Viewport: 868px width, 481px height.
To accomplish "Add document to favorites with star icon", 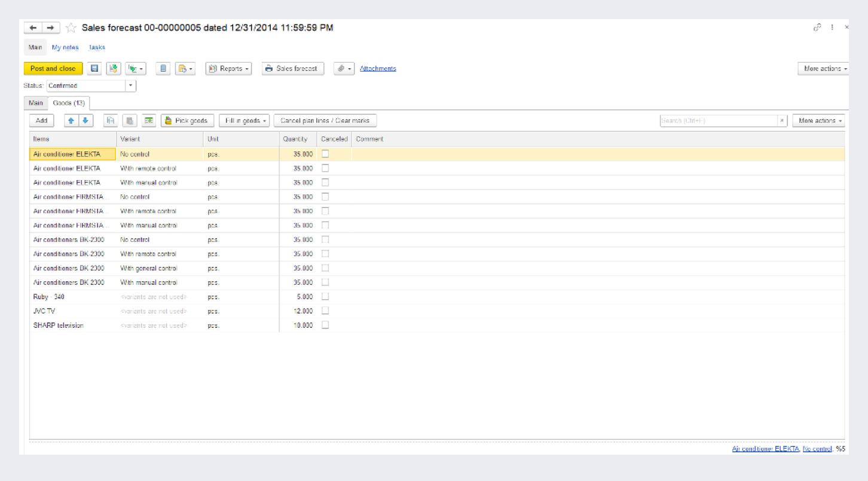I will tap(71, 28).
